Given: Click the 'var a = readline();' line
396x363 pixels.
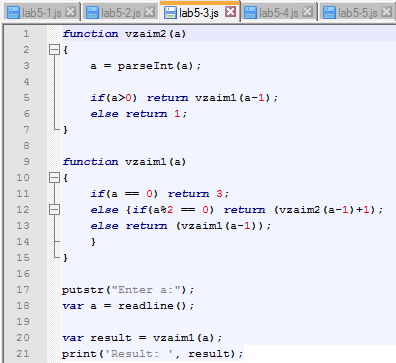Looking at the screenshot, I should (128, 306).
